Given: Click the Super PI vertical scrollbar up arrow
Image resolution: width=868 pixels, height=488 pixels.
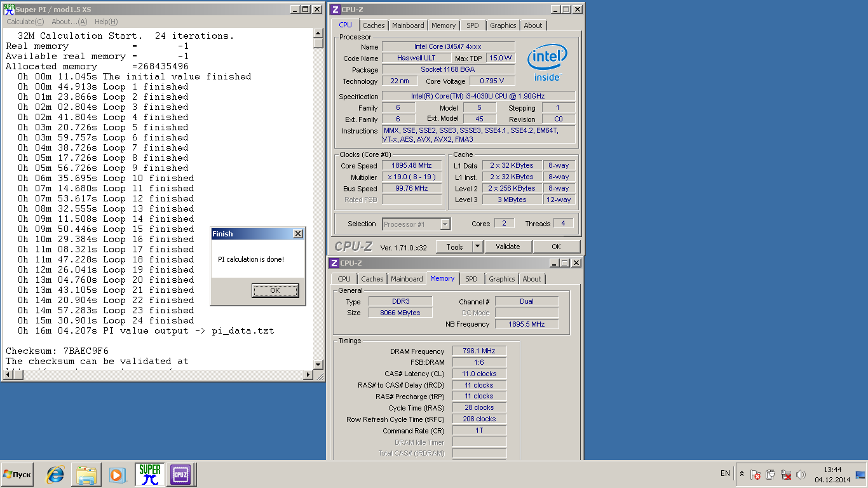Looking at the screenshot, I should pos(318,33).
